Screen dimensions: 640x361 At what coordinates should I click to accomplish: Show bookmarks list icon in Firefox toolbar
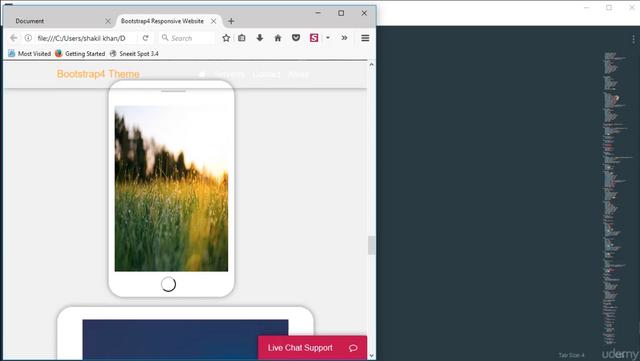[x=242, y=38]
